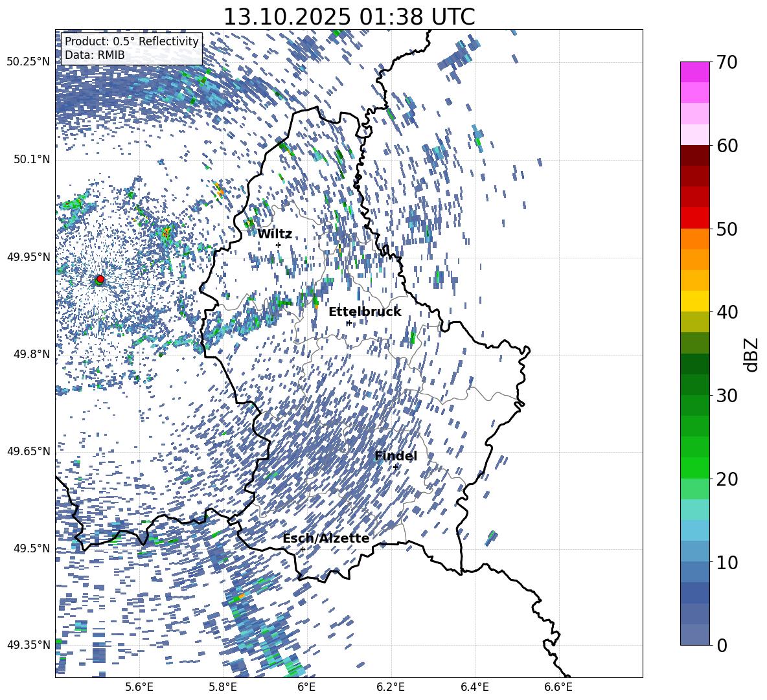Screen dimensions: 767x700
Task: Click the dBZ colorbar axis label
Action: click(752, 354)
